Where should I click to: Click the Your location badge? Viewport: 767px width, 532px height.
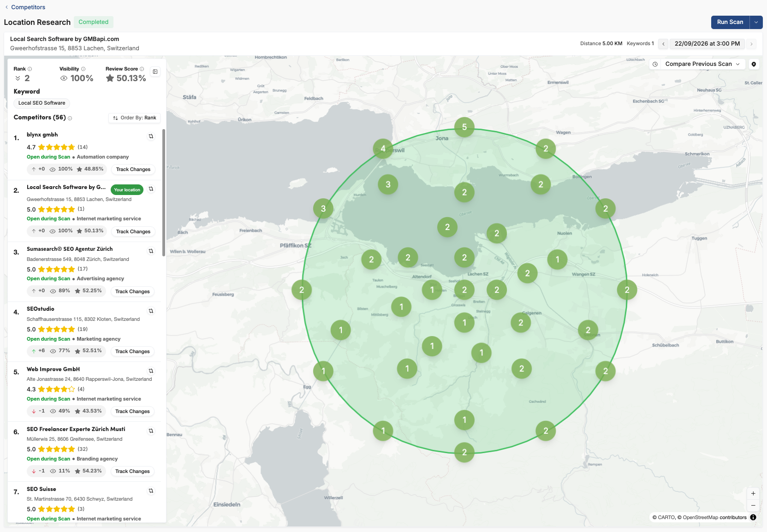pos(127,190)
